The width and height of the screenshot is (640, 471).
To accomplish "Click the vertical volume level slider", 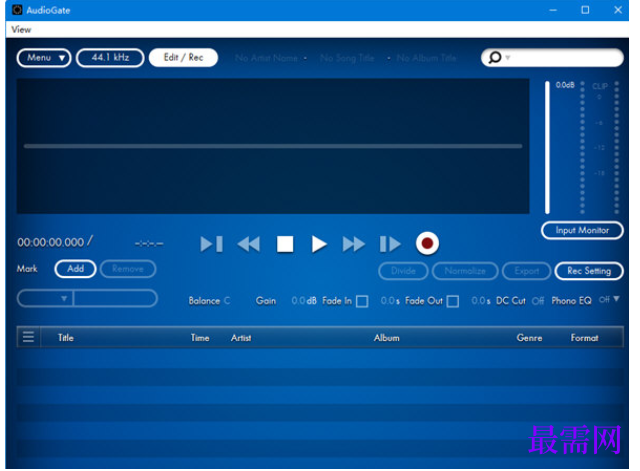I will tap(547, 147).
